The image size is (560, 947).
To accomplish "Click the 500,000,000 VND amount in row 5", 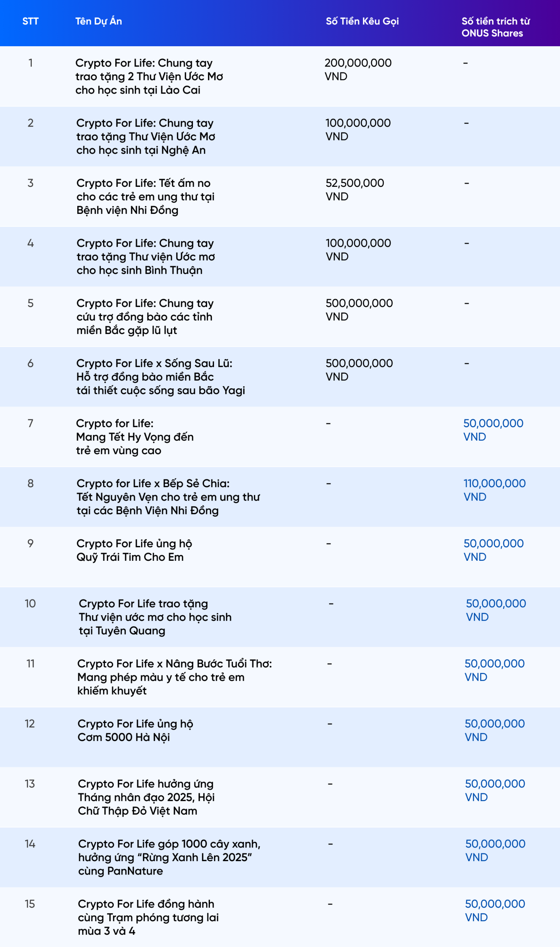I will point(359,310).
